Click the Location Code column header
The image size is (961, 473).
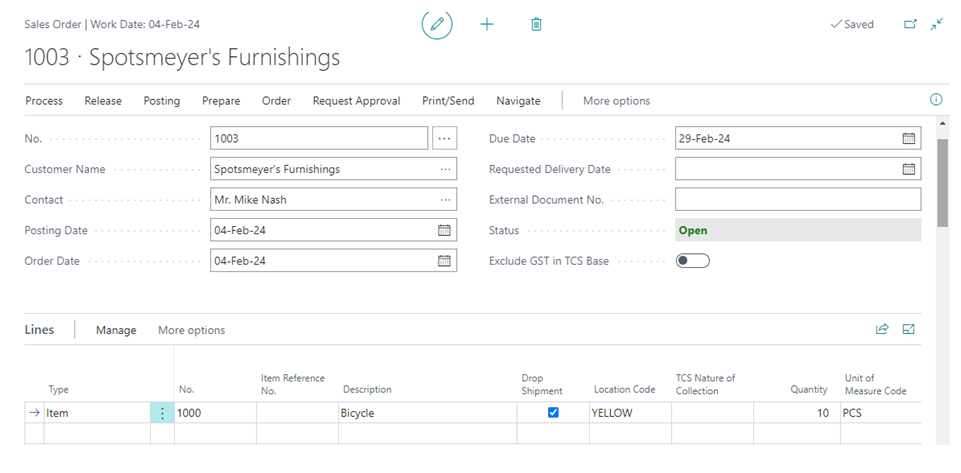pos(625,390)
